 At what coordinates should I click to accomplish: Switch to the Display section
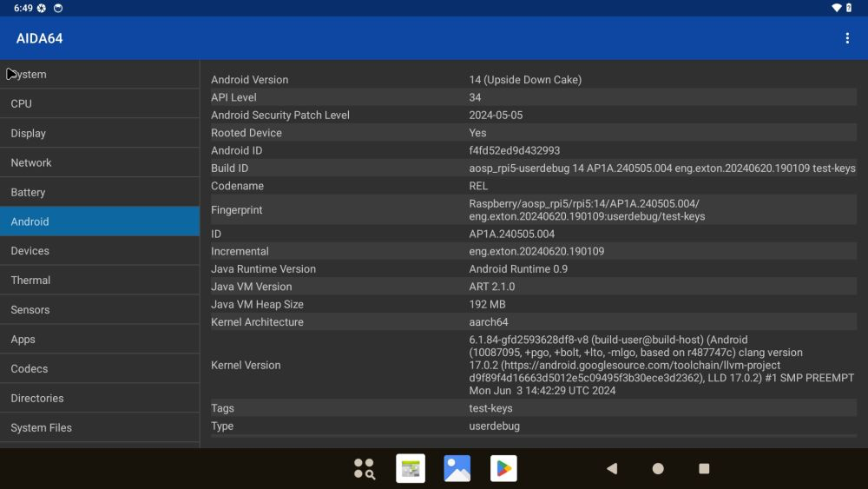100,133
